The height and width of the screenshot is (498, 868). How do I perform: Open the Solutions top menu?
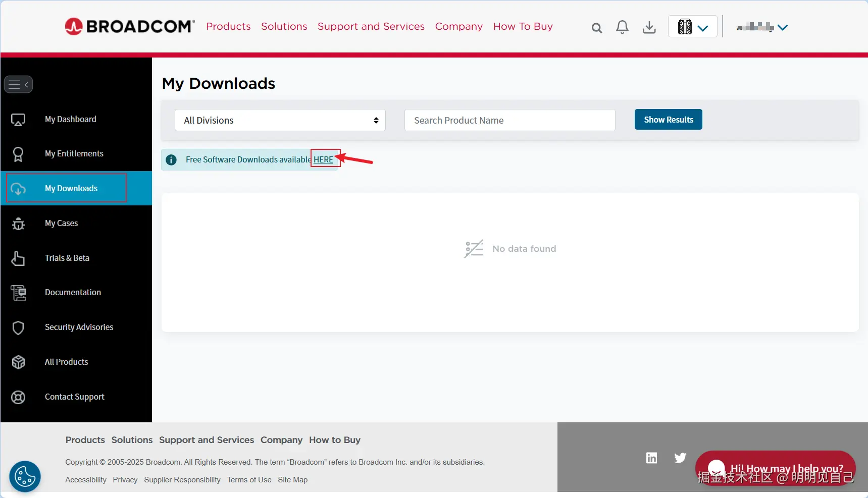click(284, 26)
